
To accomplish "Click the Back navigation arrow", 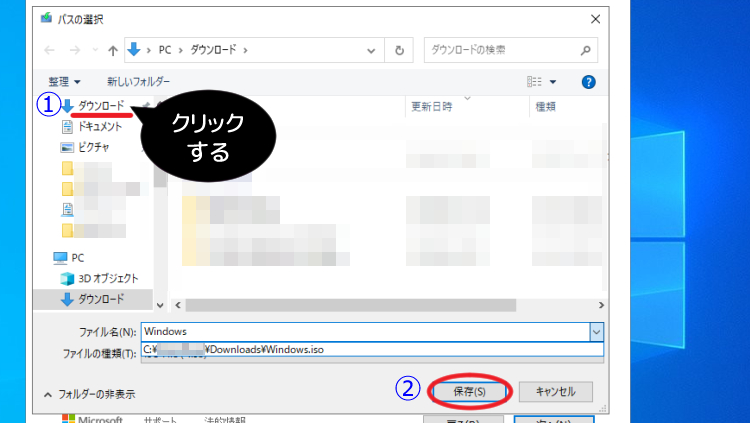I will coord(50,49).
